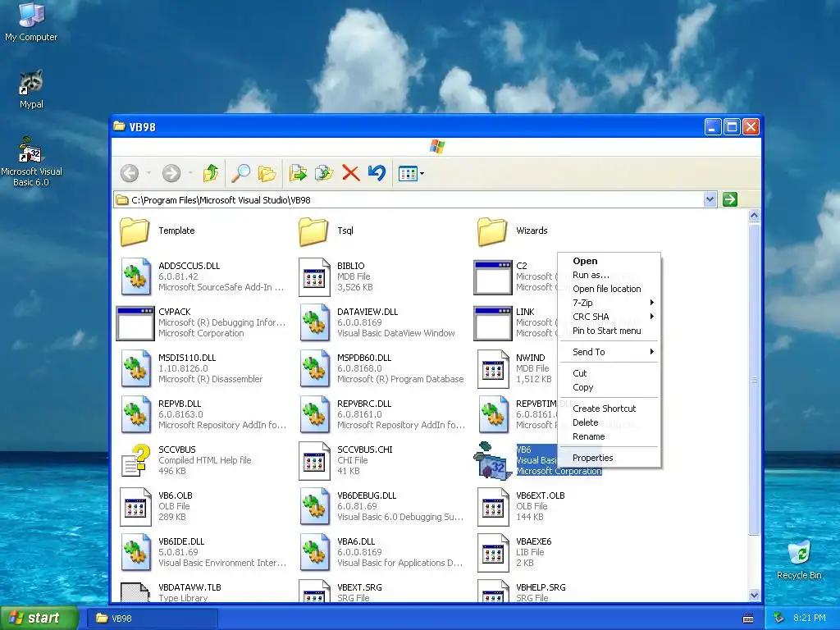Click the Back arrow toolbar button

pos(130,173)
